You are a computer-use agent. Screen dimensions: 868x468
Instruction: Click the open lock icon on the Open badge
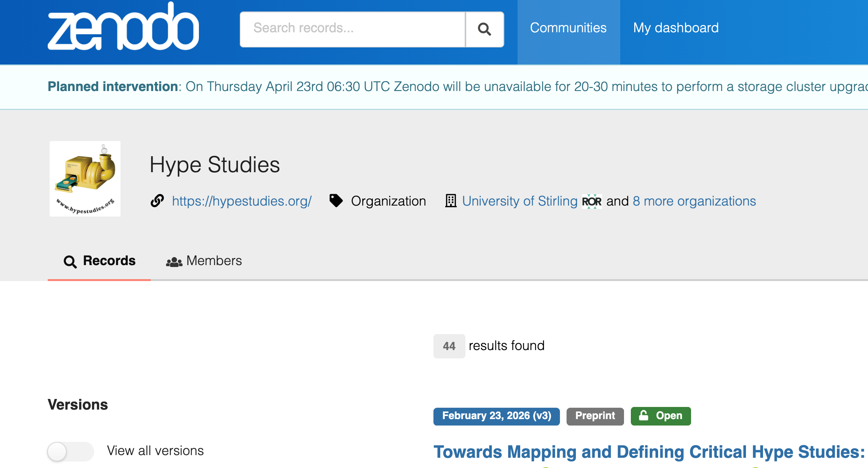tap(643, 416)
